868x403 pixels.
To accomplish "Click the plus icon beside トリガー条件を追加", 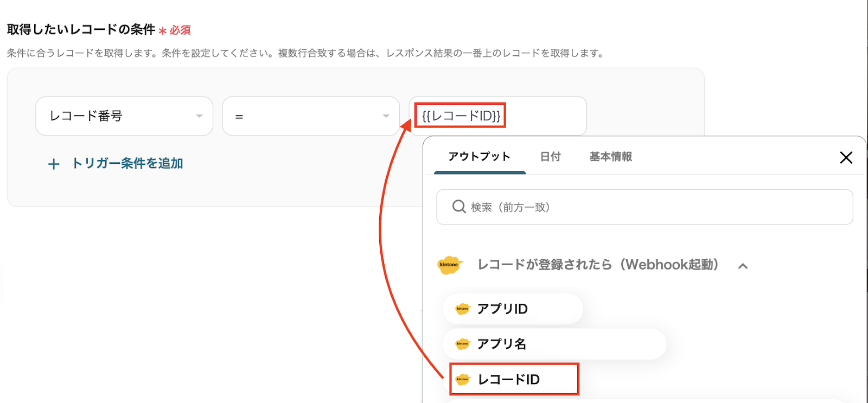I will 53,164.
